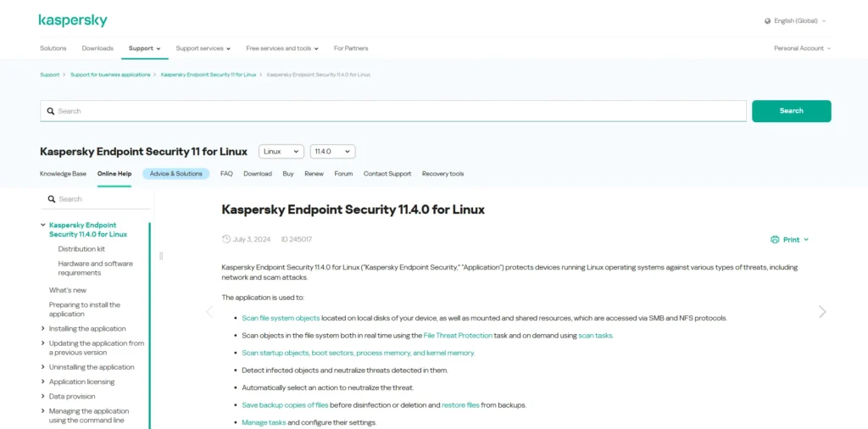Collapse Kaspersky Endpoint Security 11.4.0 for Linux tree node
Viewport: 868px width, 429px height.
43,225
